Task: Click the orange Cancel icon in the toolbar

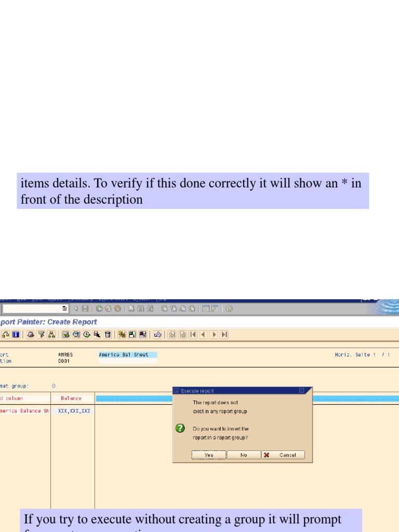Action: (117, 309)
